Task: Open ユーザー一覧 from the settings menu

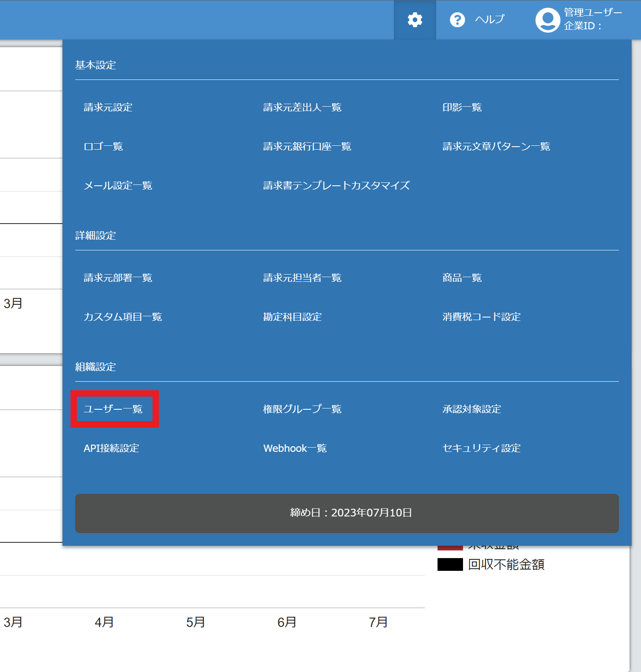Action: tap(113, 409)
